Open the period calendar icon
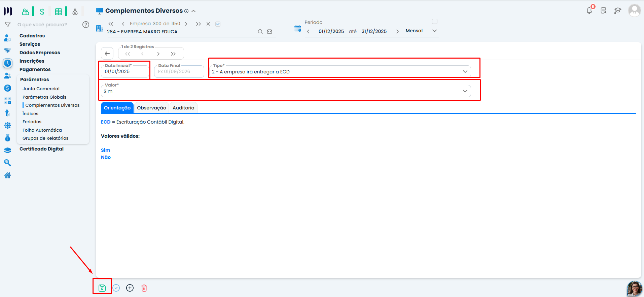 pyautogui.click(x=298, y=28)
